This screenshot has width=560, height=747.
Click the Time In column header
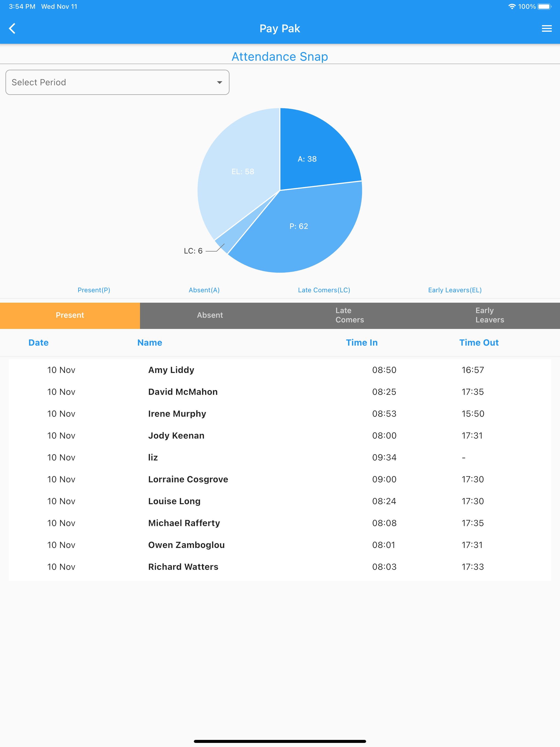coord(361,342)
